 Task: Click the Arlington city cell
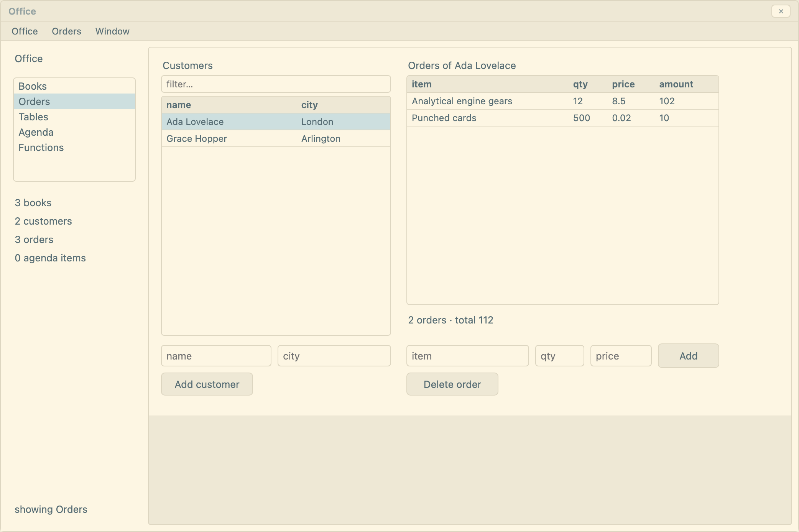coord(321,139)
